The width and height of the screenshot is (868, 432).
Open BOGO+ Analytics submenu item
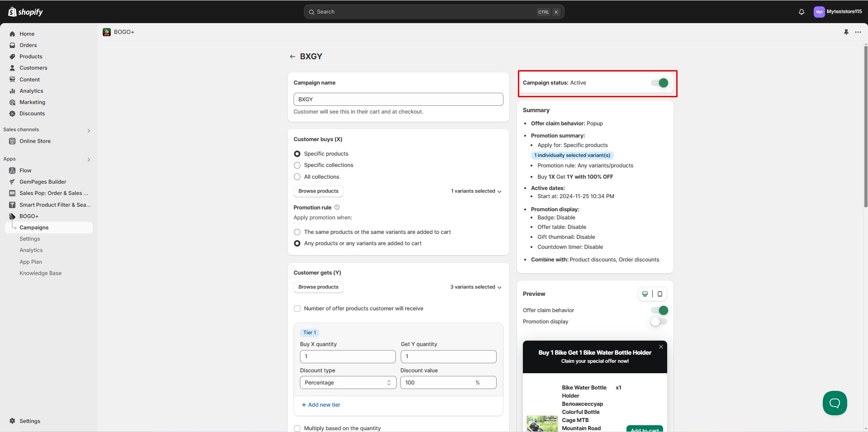point(31,250)
